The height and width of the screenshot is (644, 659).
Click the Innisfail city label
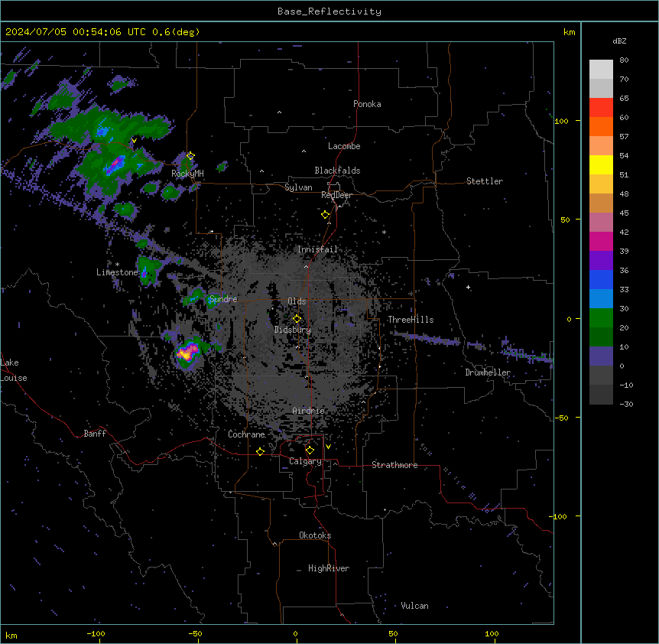pos(317,249)
